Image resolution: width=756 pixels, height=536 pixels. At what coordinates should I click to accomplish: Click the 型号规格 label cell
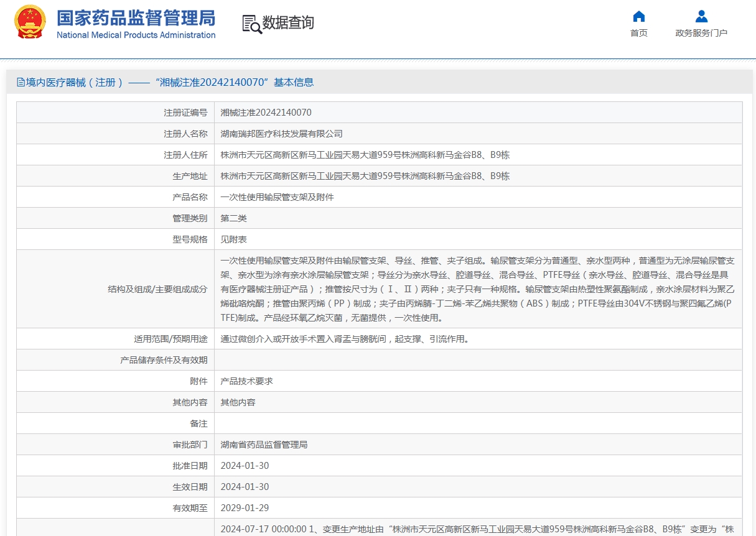point(115,239)
